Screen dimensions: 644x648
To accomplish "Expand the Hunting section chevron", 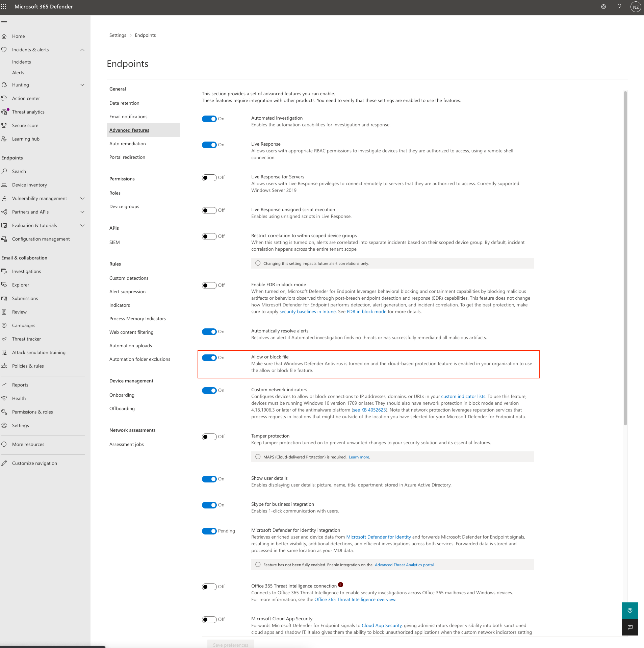I will pyautogui.click(x=82, y=85).
